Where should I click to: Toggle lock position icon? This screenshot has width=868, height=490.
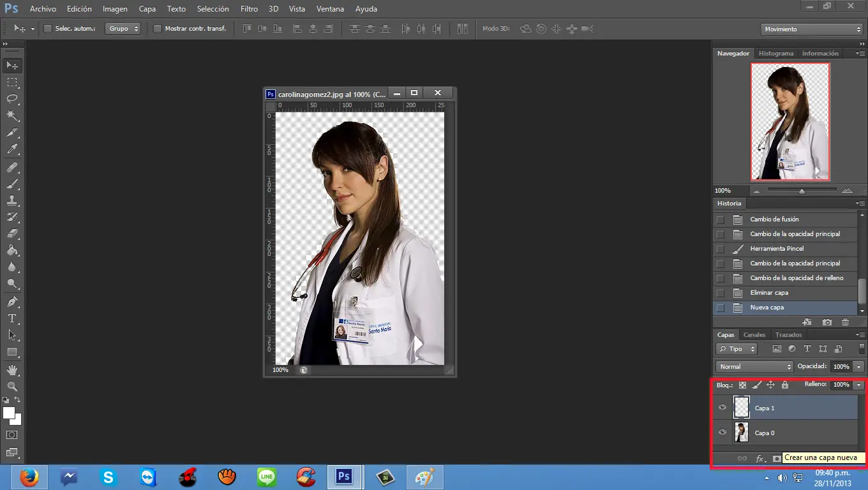[x=770, y=385]
